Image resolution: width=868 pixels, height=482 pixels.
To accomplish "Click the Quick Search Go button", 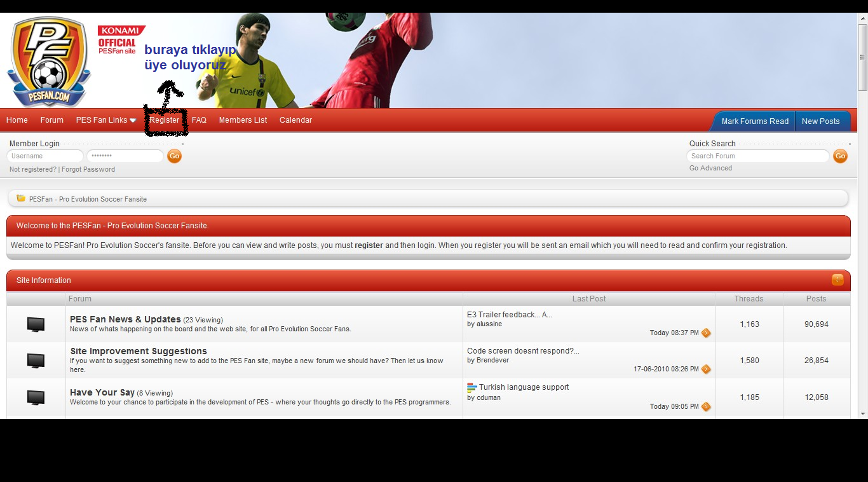I will click(x=840, y=156).
